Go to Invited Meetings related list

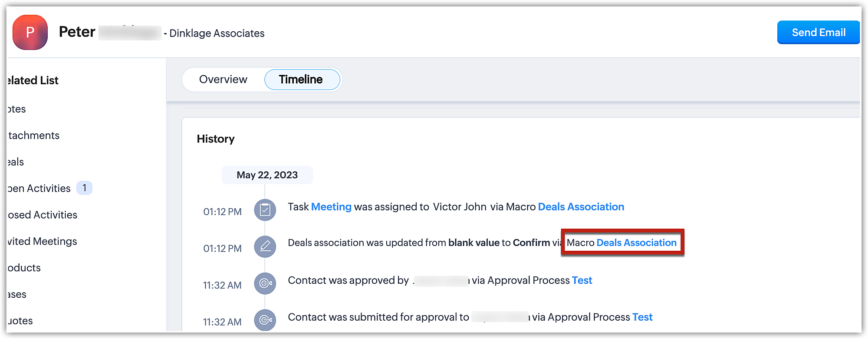[43, 242]
